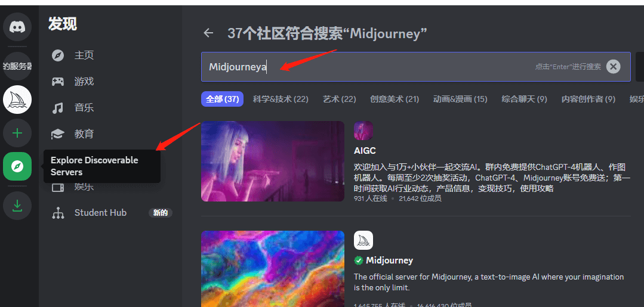Select the 全部 (37) filter tab
Viewport: 644px width, 307px height.
pos(222,99)
